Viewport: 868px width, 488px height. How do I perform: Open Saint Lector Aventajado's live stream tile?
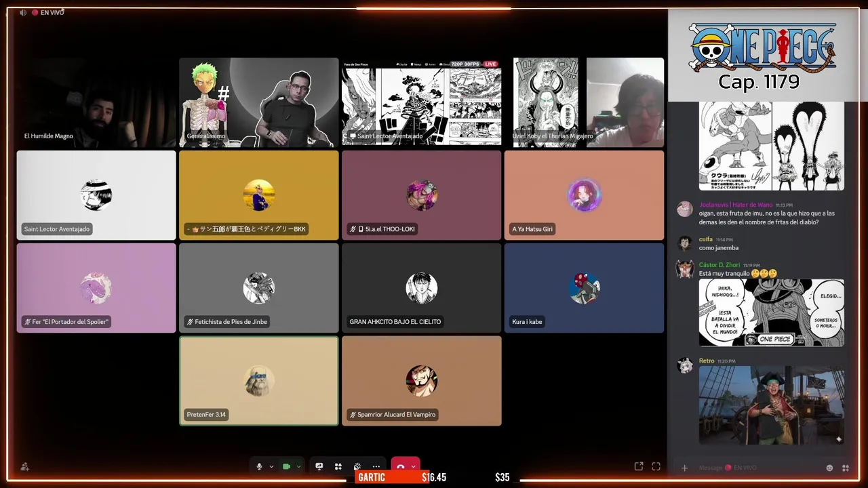(x=422, y=102)
